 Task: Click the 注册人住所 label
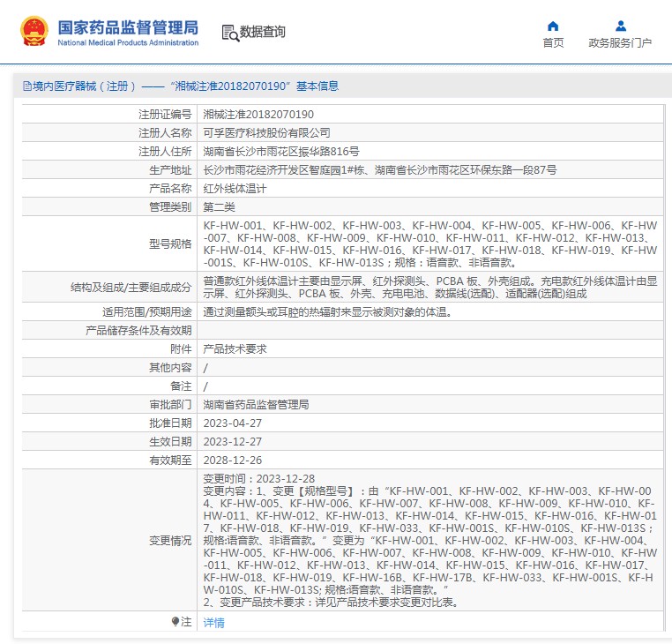[x=165, y=152]
